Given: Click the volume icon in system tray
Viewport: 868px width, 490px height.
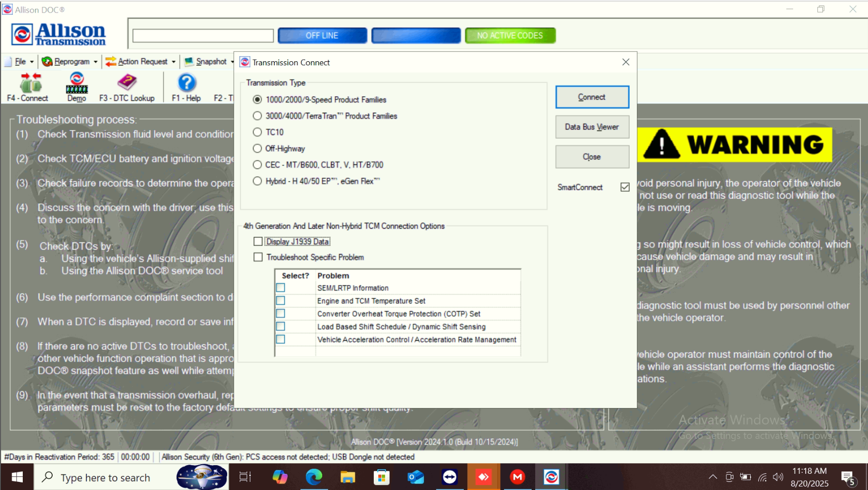Looking at the screenshot, I should 778,477.
